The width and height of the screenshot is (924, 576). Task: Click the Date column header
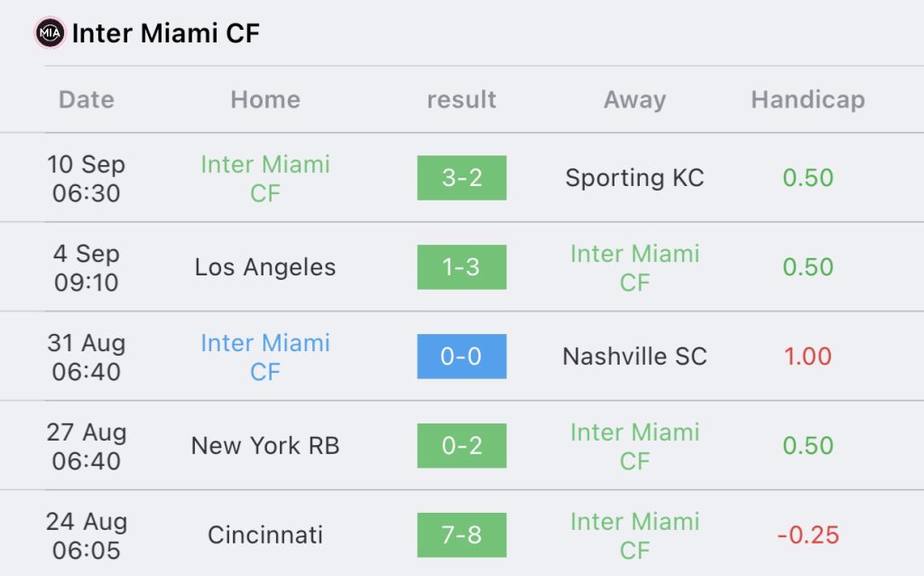point(87,99)
